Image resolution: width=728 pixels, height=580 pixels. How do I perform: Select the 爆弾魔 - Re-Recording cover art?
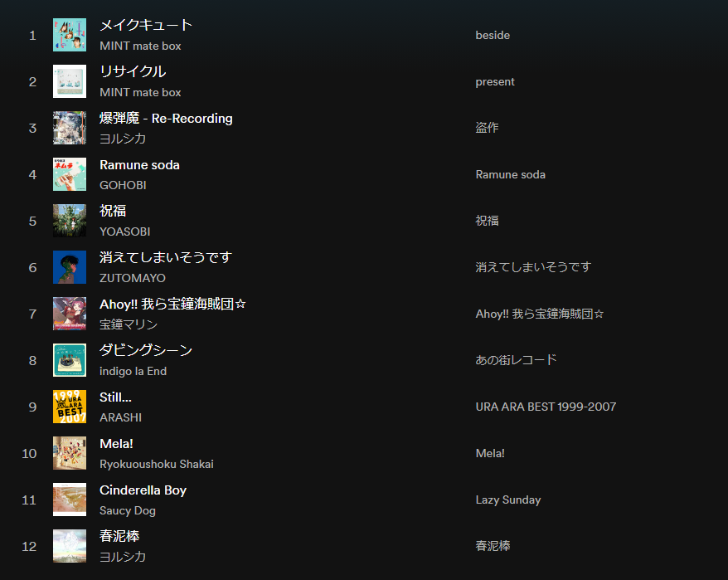(x=69, y=128)
